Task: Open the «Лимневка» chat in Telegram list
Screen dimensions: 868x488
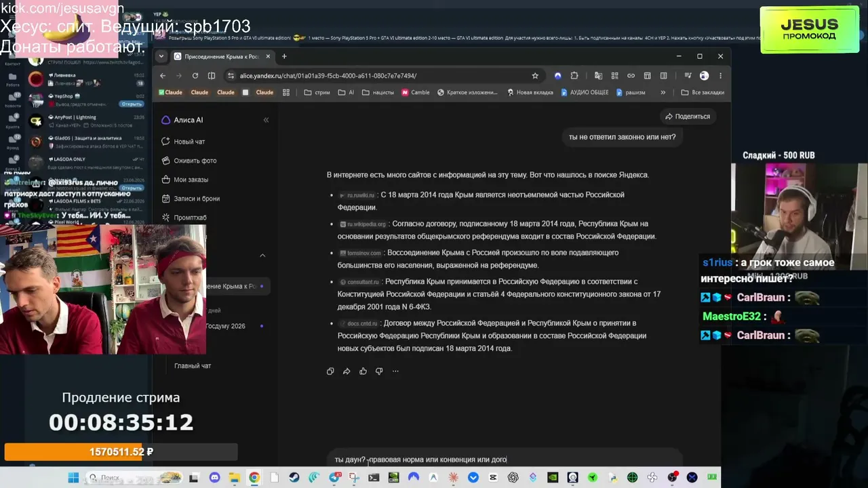Action: (86, 79)
